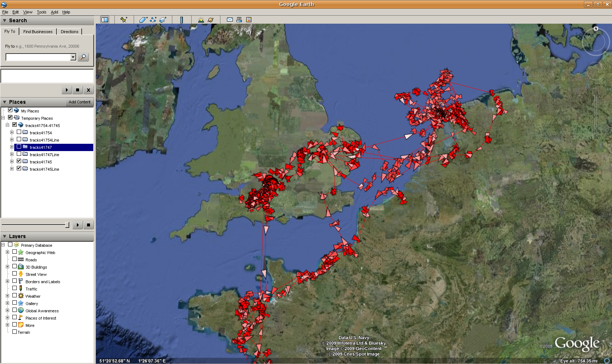
Task: Uncheck the tracks41745Line checkbox
Action: click(x=19, y=169)
